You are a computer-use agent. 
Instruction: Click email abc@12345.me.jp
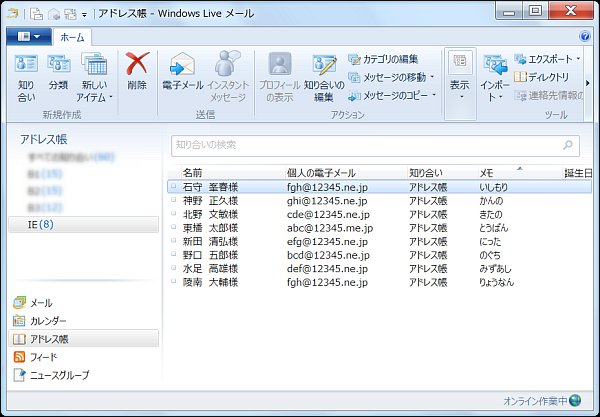tap(330, 228)
